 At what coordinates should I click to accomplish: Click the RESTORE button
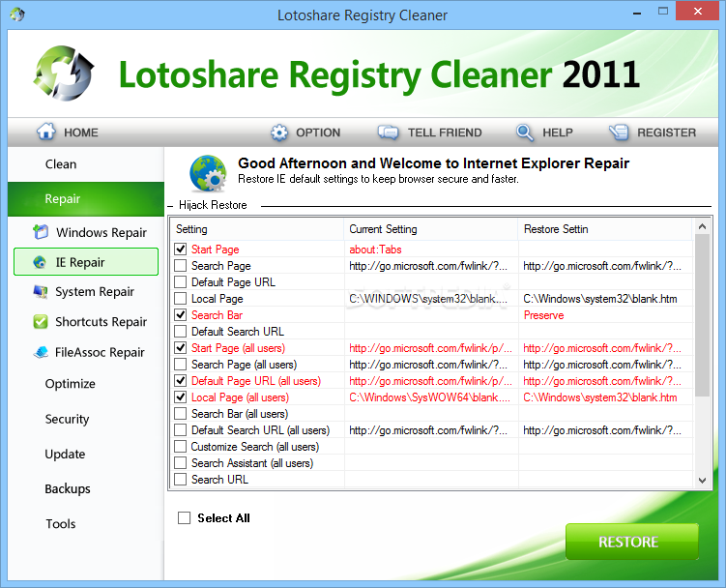(632, 542)
